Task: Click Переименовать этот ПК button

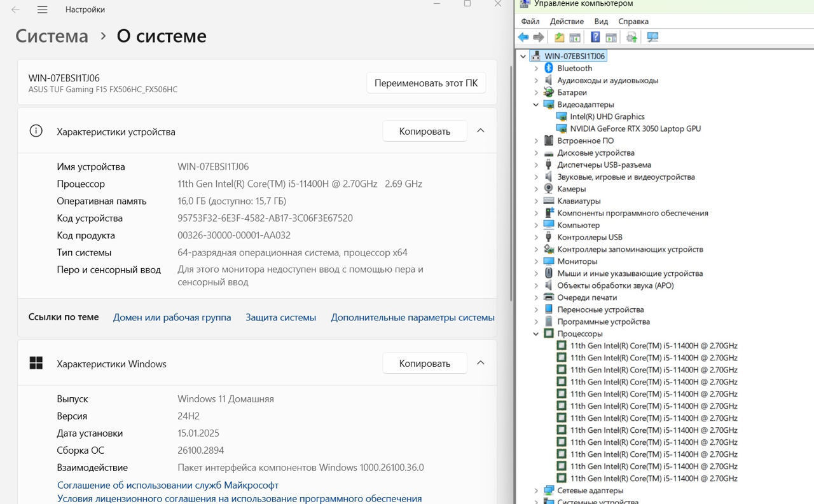Action: (425, 83)
